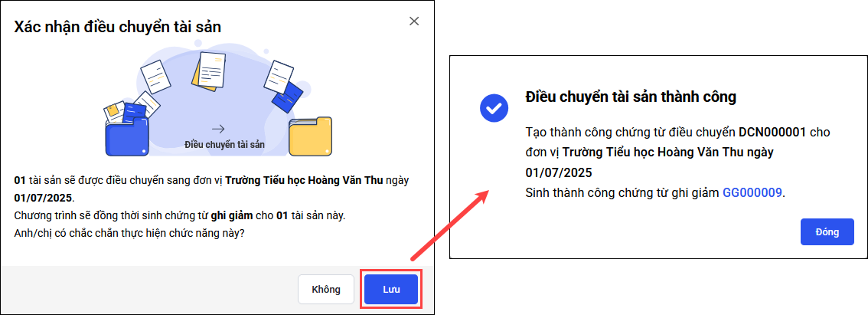Click the yellow folder illustration
The width and height of the screenshot is (868, 315).
tap(310, 136)
